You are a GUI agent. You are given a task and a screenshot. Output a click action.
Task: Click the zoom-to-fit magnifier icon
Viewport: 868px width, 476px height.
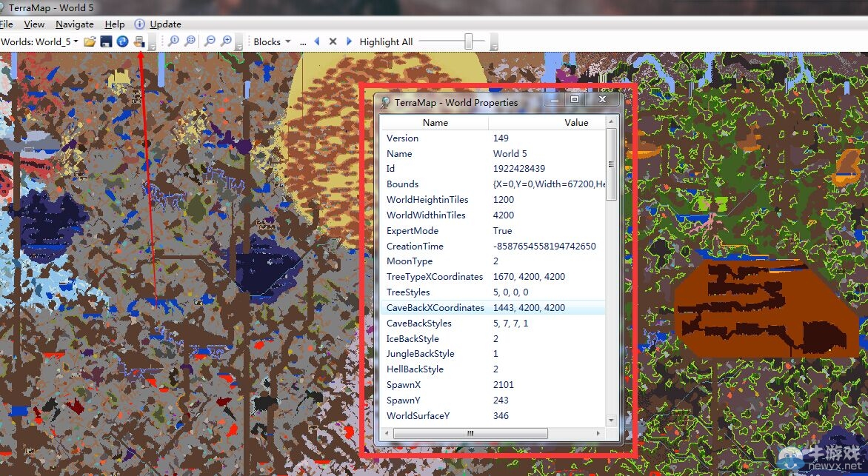click(190, 41)
